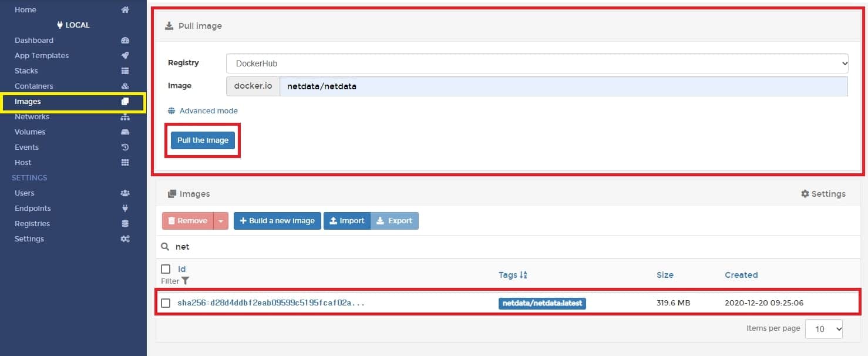
Task: Click the Networks sitemap icon
Action: pyautogui.click(x=125, y=117)
